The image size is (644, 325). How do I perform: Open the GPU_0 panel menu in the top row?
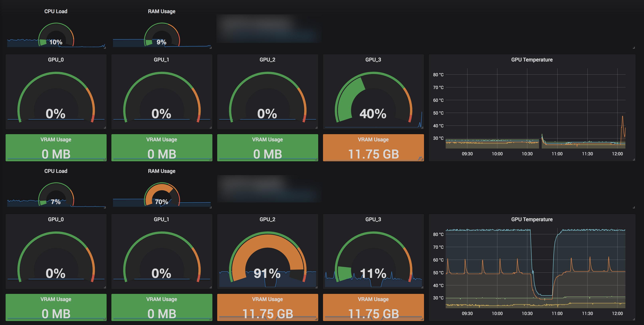click(56, 59)
